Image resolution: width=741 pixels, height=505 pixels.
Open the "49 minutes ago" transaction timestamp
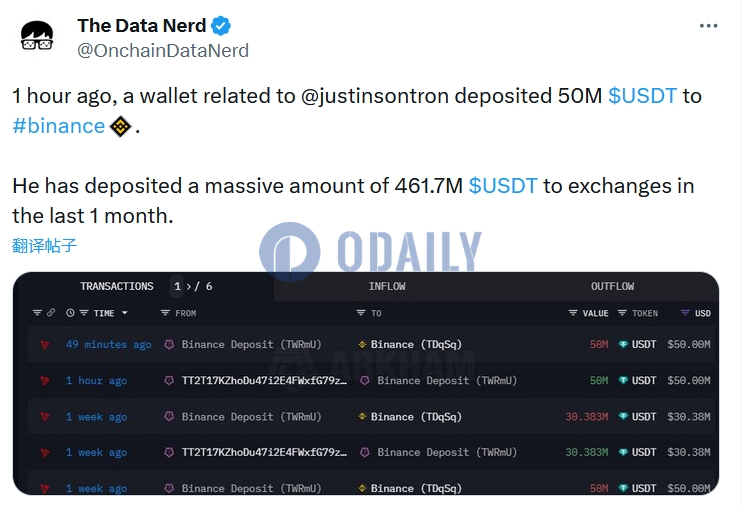(108, 345)
